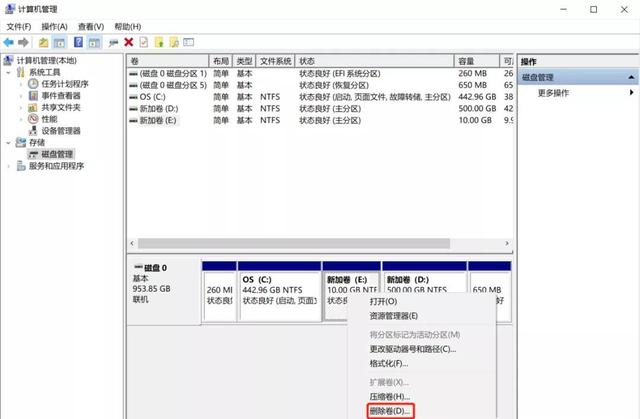Choose 压缩卷(H)... from the context menu
This screenshot has height=419, width=640.
point(422,397)
